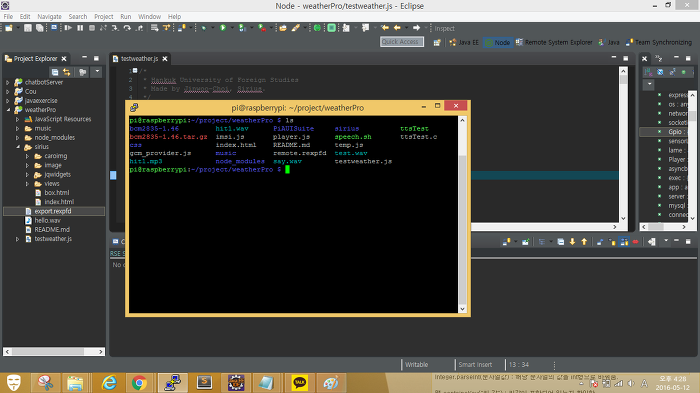Open the Run menu
Viewport: 700px width, 393px height.
[125, 17]
